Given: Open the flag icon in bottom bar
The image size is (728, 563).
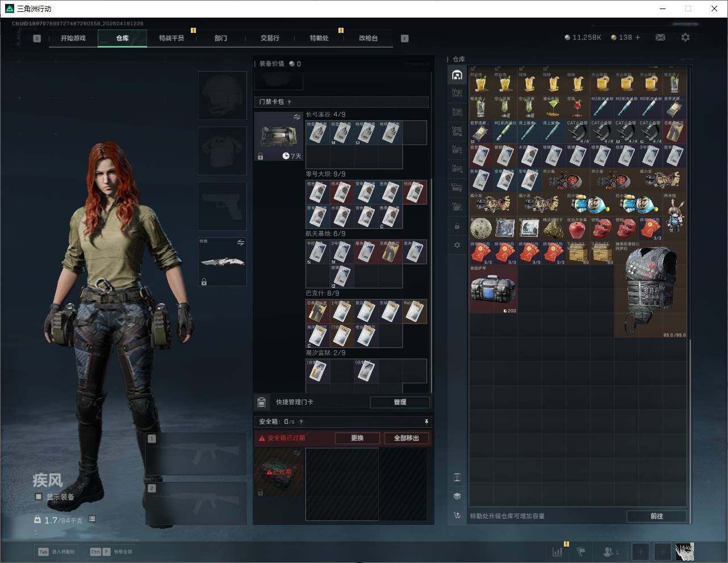Looking at the screenshot, I should coord(581,551).
